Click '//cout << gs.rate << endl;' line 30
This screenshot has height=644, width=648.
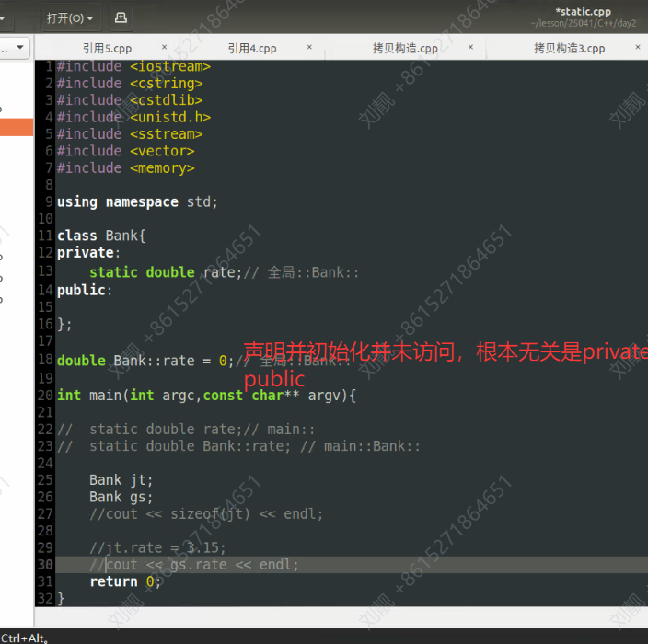click(x=194, y=565)
